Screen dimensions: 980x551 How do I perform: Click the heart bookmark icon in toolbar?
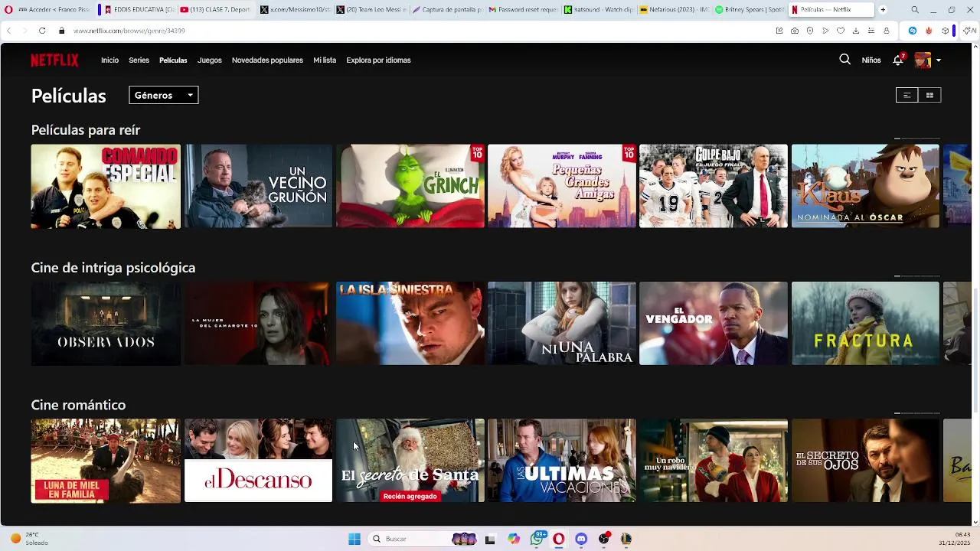click(x=841, y=31)
